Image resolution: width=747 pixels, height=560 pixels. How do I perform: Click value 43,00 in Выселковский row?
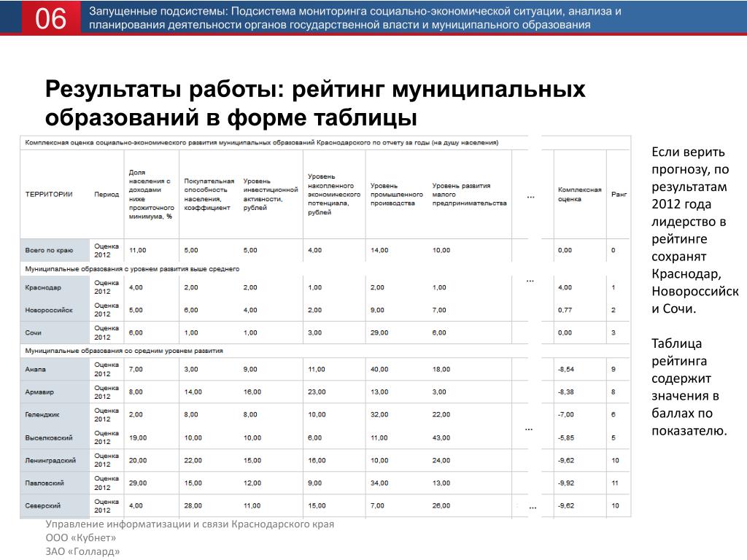(441, 437)
